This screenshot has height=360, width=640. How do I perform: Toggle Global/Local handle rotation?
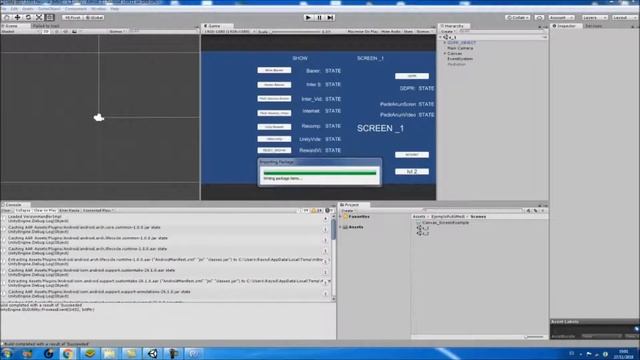click(94, 18)
